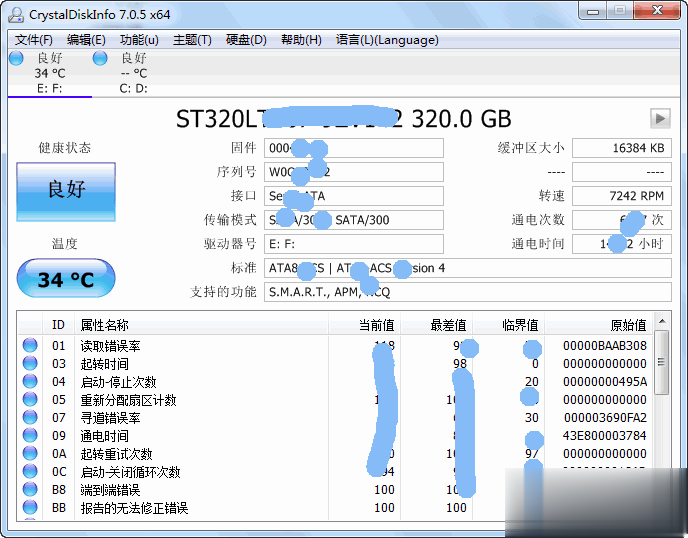This screenshot has height=538, width=688.
Task: Click the buffer size value 16384 KB
Action: pos(622,148)
